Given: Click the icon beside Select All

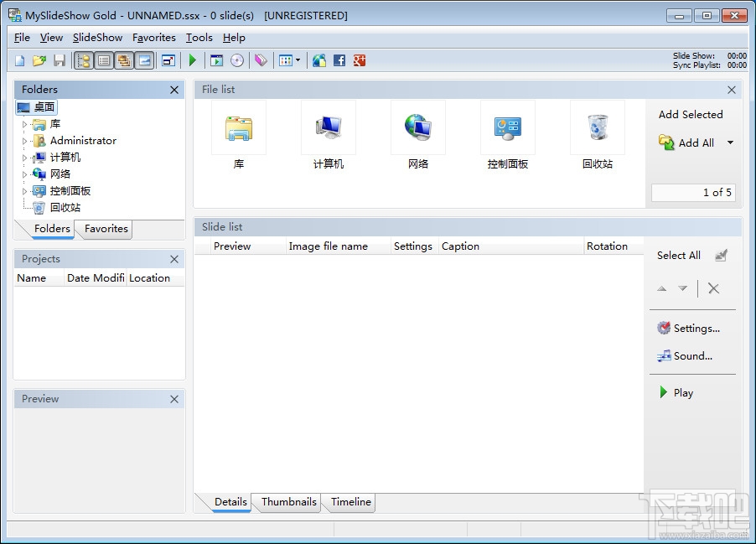Looking at the screenshot, I should click(721, 256).
